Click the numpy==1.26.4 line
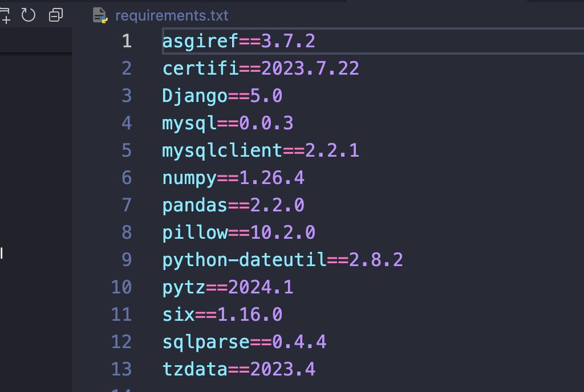The image size is (584, 392). click(233, 178)
